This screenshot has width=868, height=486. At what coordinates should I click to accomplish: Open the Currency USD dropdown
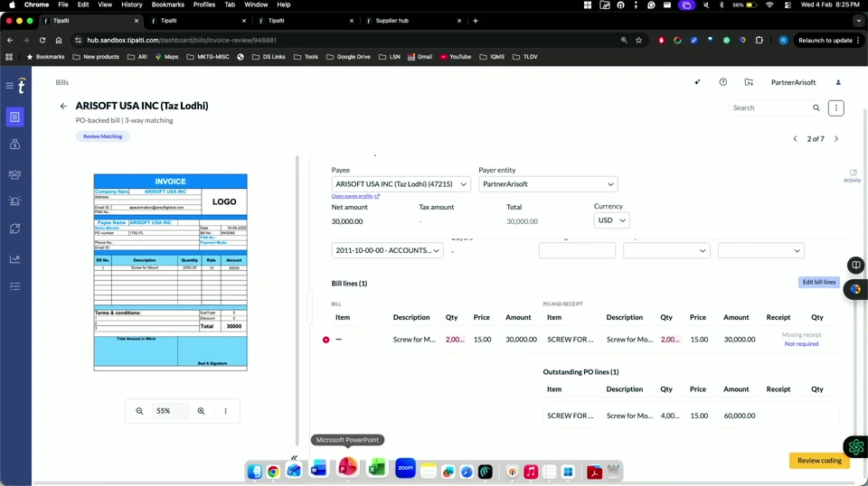pyautogui.click(x=611, y=220)
